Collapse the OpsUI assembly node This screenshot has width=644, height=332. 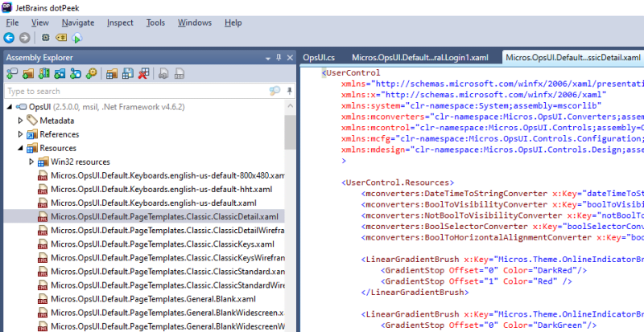(x=10, y=107)
